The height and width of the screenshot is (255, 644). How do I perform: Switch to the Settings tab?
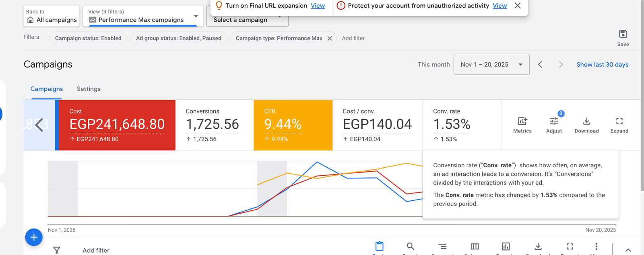click(x=89, y=89)
